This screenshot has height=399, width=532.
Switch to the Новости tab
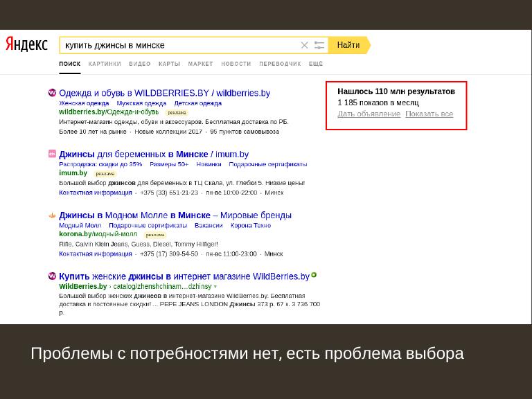click(236, 64)
